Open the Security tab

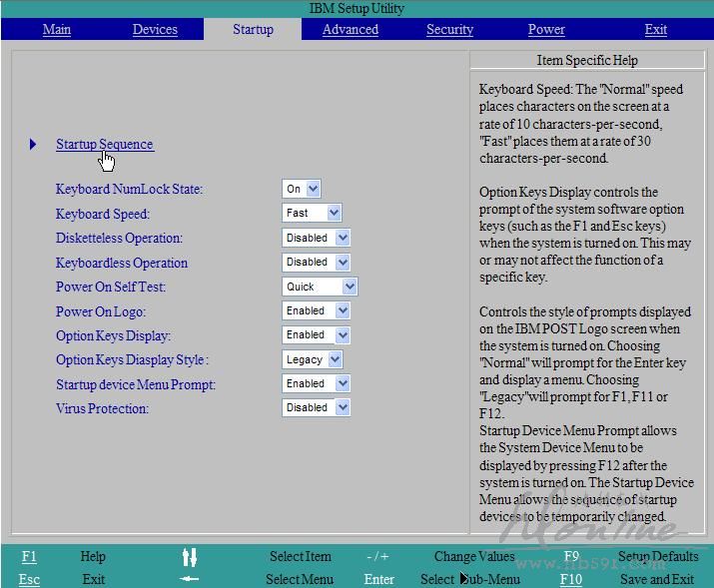coord(449,30)
